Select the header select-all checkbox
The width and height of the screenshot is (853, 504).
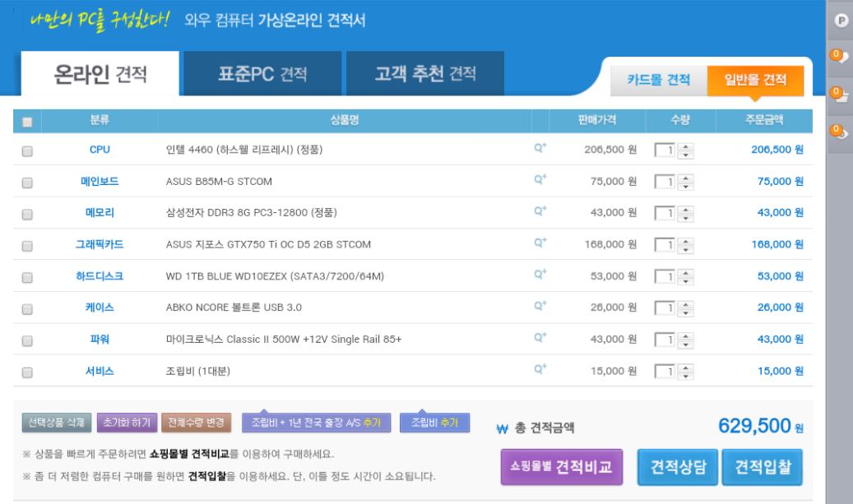point(27,122)
